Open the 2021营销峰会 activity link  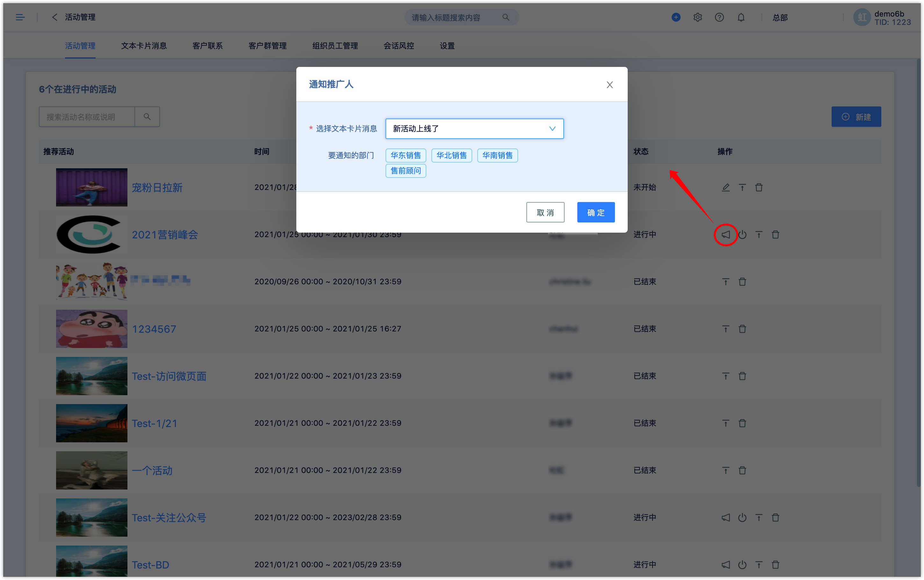coord(165,235)
